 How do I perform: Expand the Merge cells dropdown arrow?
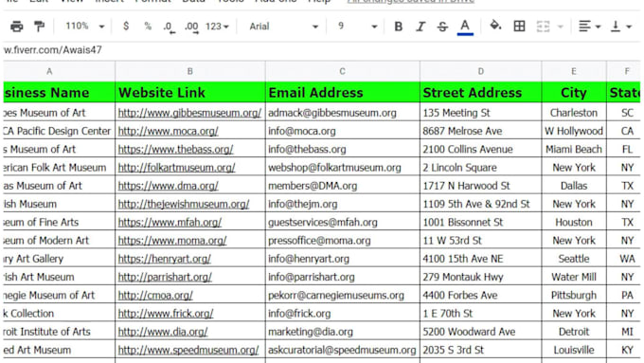pos(561,27)
